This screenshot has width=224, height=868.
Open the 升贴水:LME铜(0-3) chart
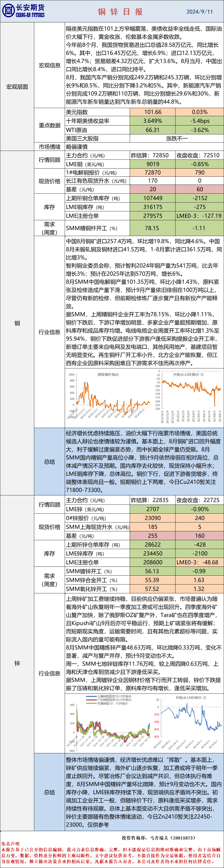click(x=188, y=397)
